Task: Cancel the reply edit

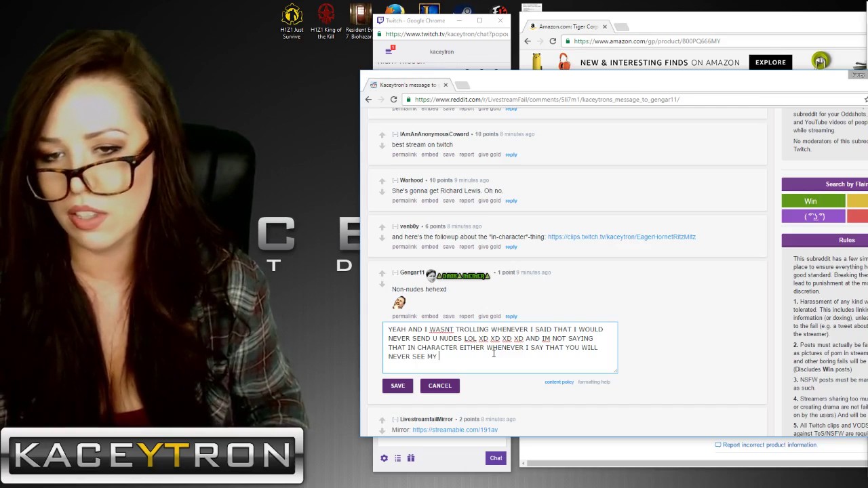Action: (x=439, y=386)
